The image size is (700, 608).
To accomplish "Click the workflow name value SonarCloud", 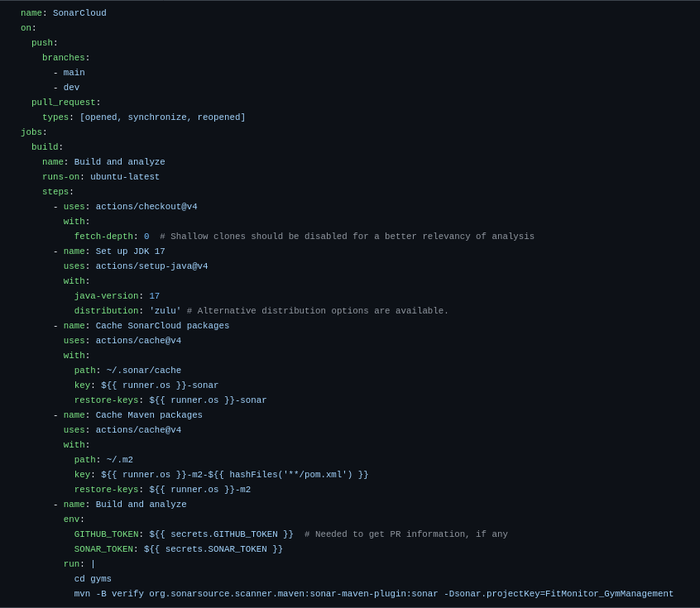I will pos(79,12).
